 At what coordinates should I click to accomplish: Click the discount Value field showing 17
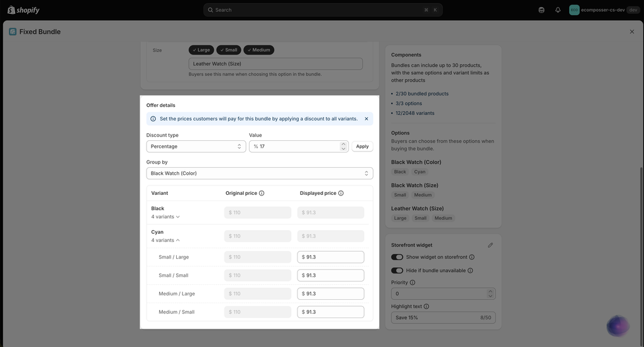pyautogui.click(x=299, y=146)
